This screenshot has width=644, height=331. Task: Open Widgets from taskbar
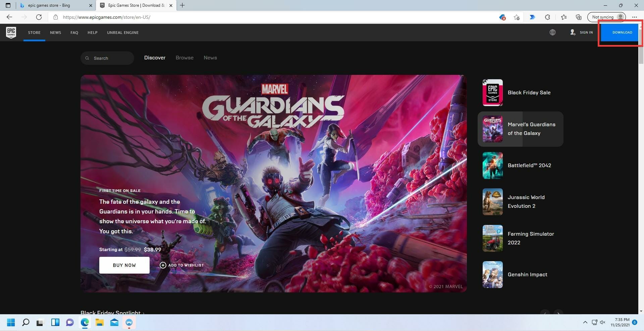coord(55,323)
